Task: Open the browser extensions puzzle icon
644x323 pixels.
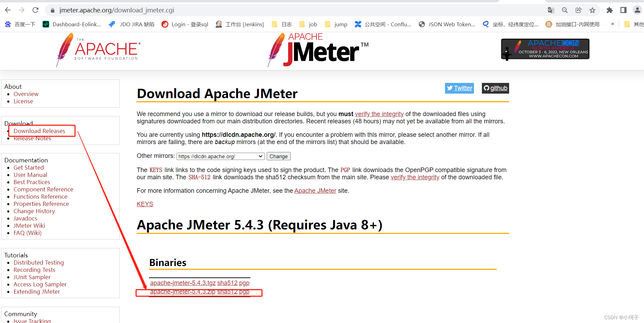Action: [x=610, y=10]
